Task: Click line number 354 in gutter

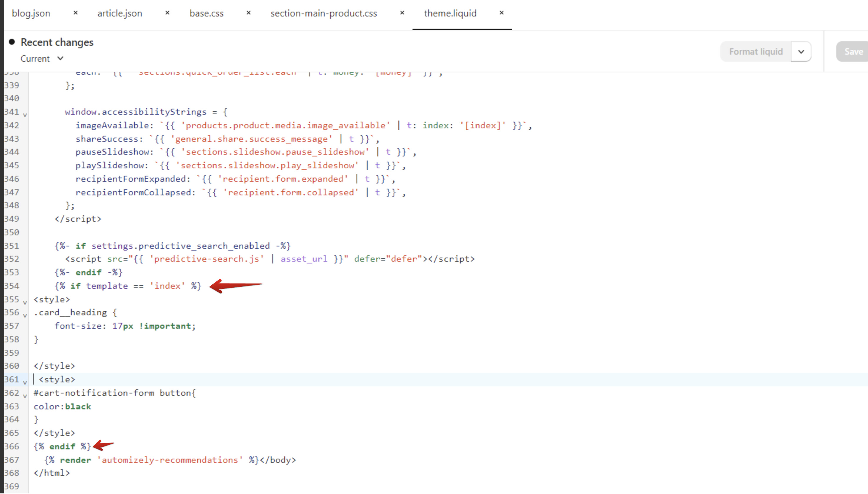Action: coord(11,286)
